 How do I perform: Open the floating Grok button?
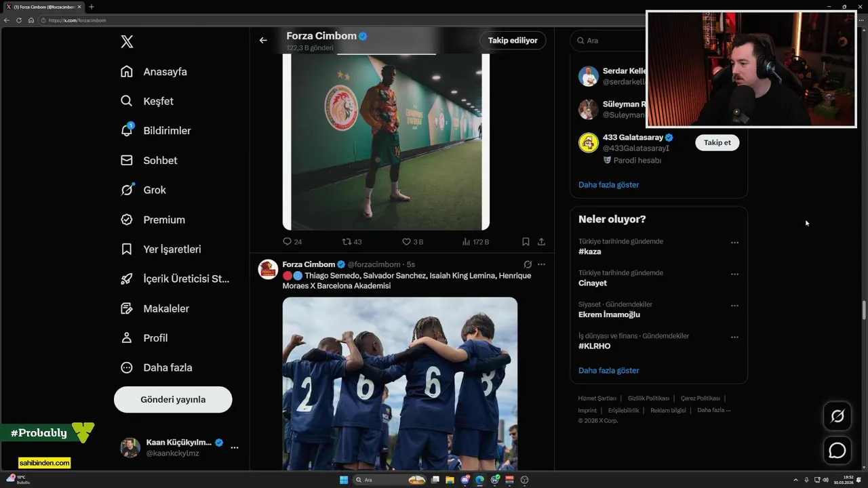[837, 416]
